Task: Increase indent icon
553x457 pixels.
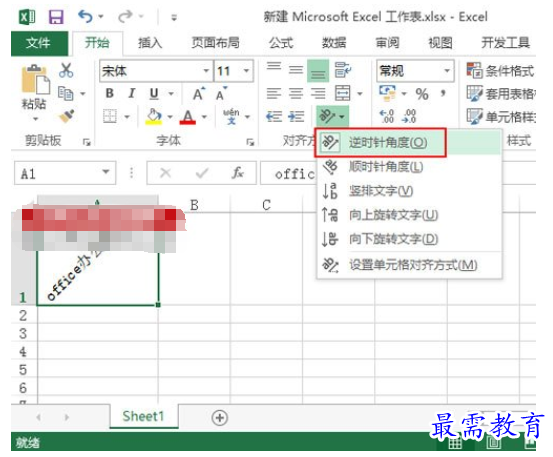Action: (x=296, y=116)
